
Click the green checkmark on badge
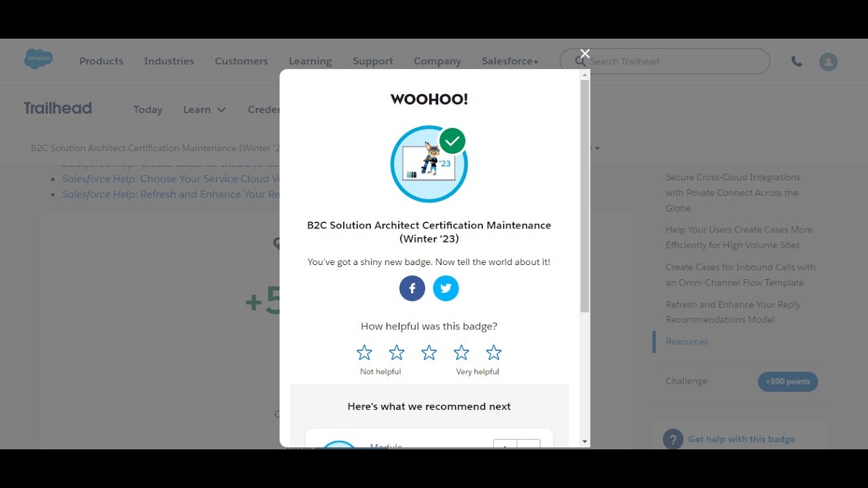pyautogui.click(x=452, y=141)
